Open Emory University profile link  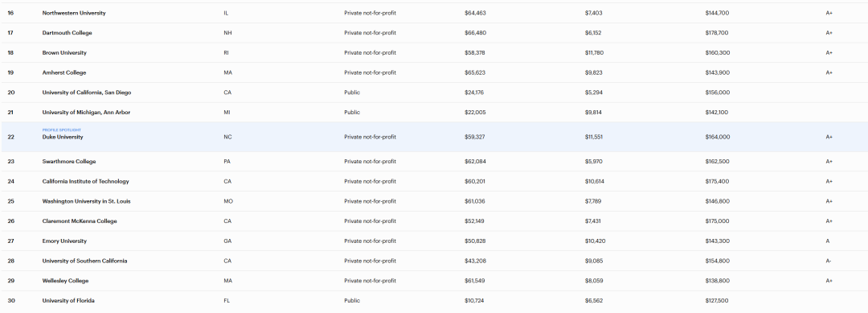[64, 241]
